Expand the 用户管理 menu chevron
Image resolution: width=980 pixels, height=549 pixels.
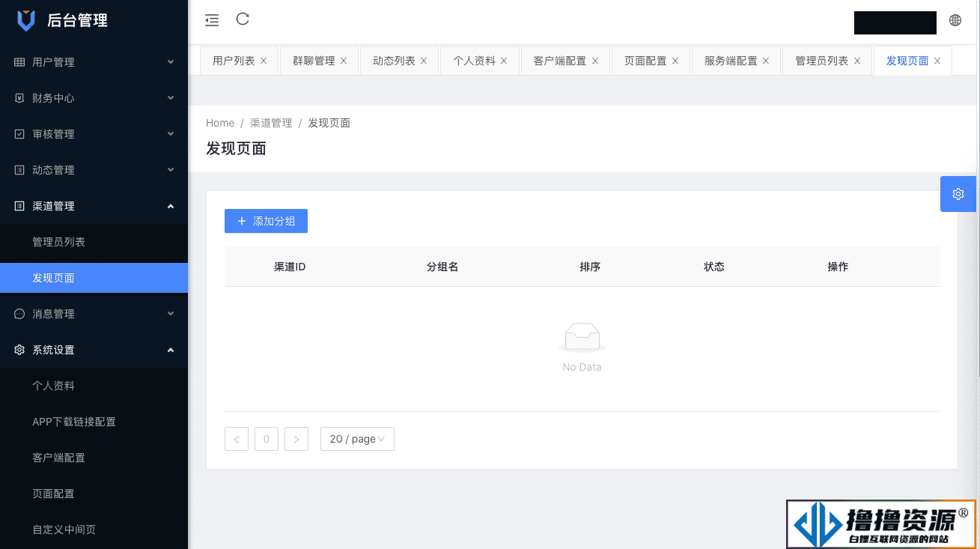coord(171,62)
